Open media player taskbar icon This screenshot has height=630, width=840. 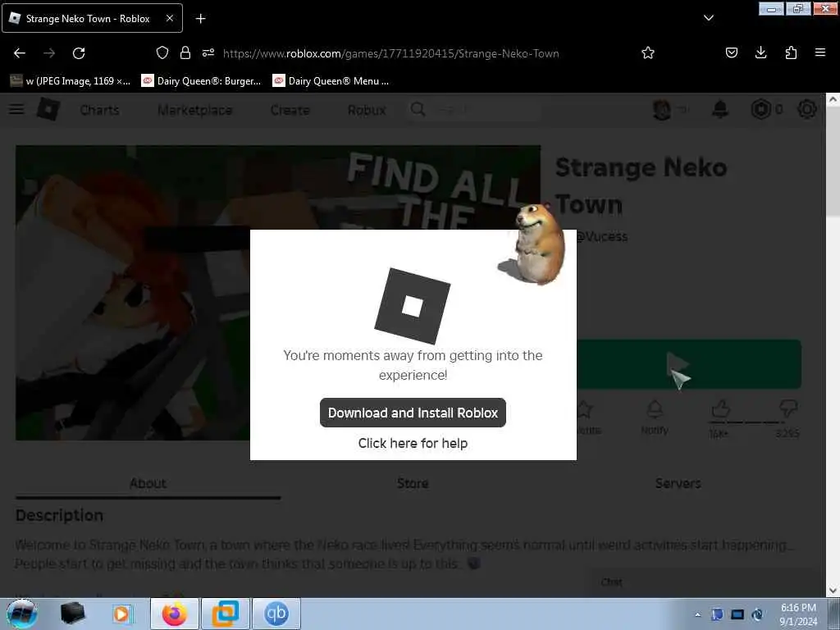pos(121,614)
